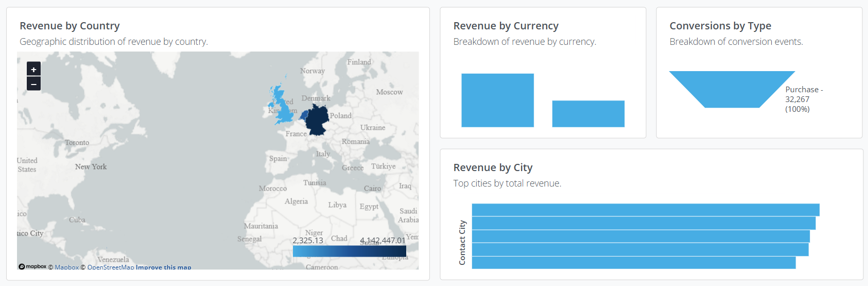The height and width of the screenshot is (286, 868).
Task: Click the Top cities by total revenue subtitle
Action: (x=507, y=183)
